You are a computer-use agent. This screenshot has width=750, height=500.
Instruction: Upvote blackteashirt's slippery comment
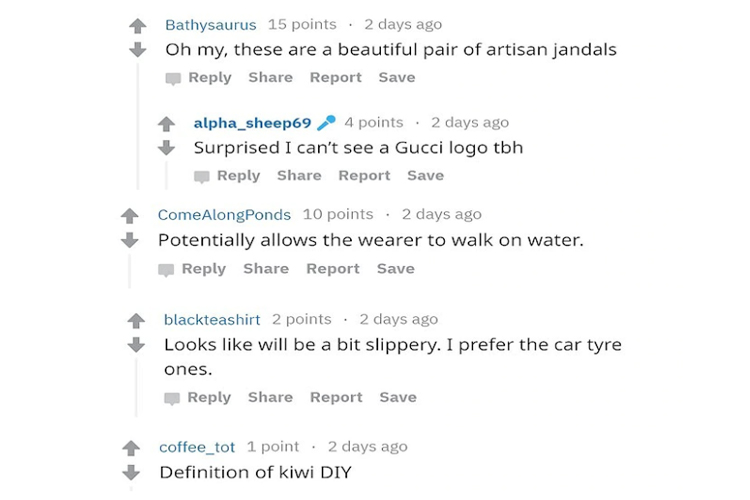point(136,321)
